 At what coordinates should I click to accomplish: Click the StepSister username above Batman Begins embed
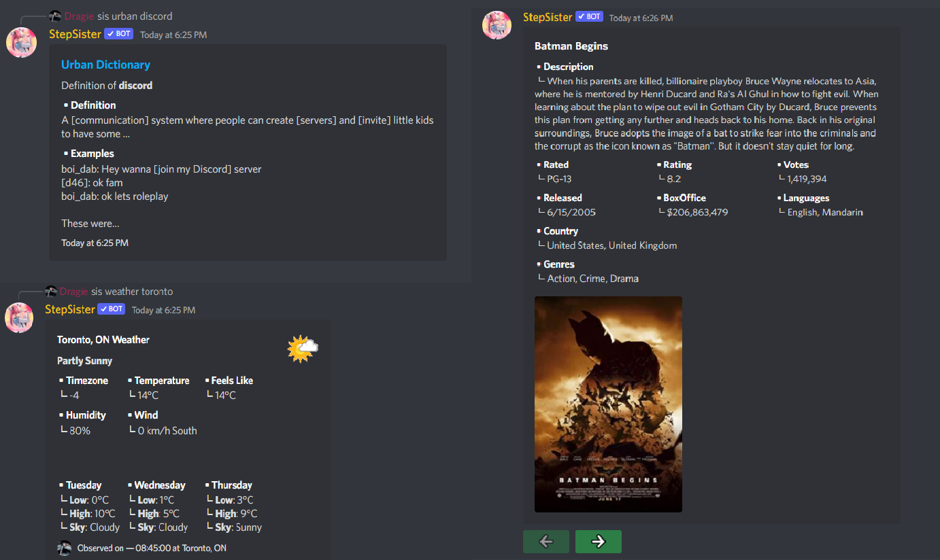548,17
